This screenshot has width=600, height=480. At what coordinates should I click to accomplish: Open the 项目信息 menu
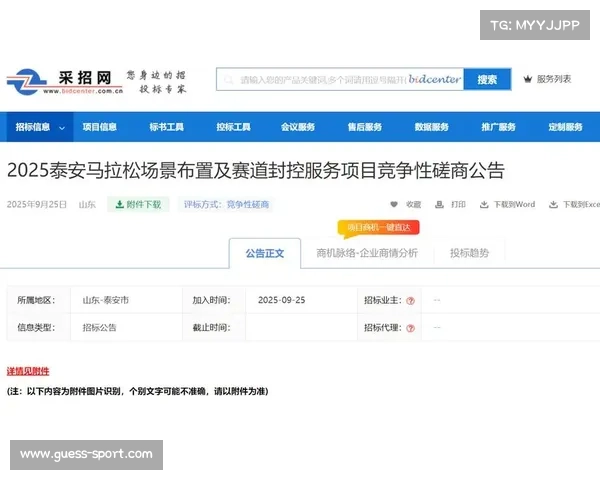(99, 127)
